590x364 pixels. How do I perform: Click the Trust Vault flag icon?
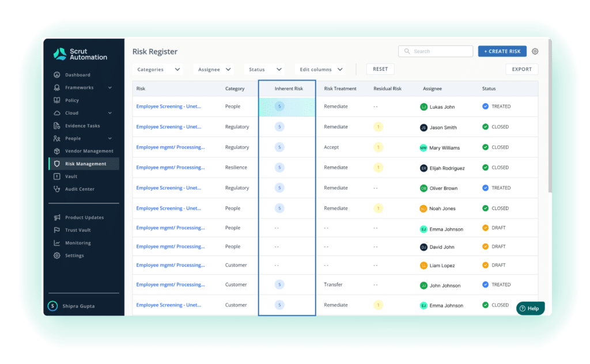coord(57,230)
